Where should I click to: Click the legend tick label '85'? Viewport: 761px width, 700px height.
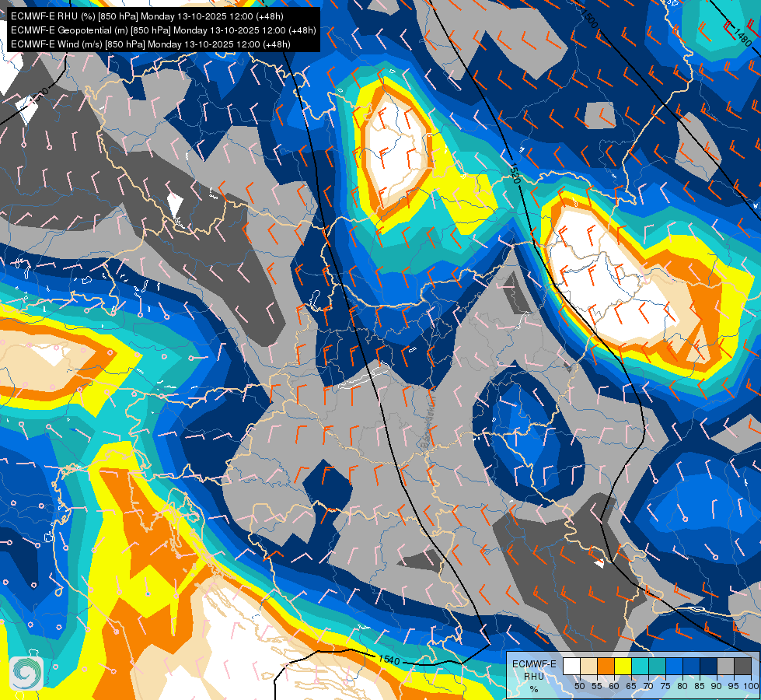[700, 686]
